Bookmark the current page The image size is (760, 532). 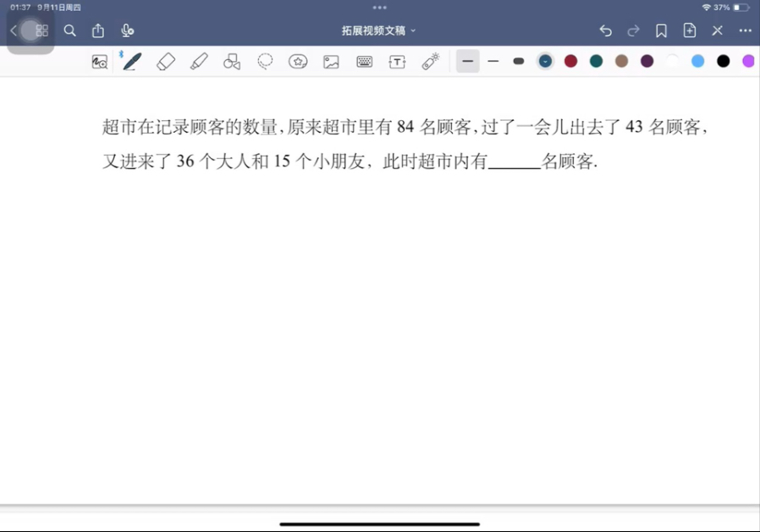click(661, 30)
